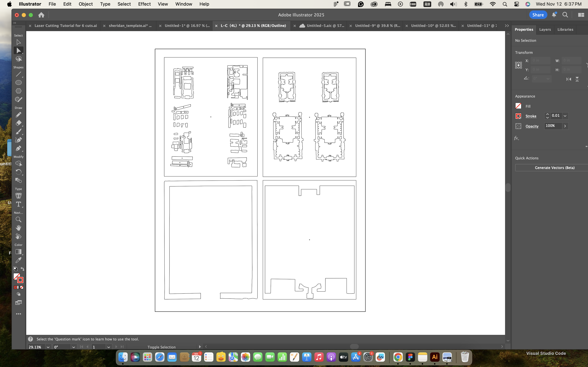The width and height of the screenshot is (588, 367).
Task: Select the Rotate tool
Action: coord(19,172)
